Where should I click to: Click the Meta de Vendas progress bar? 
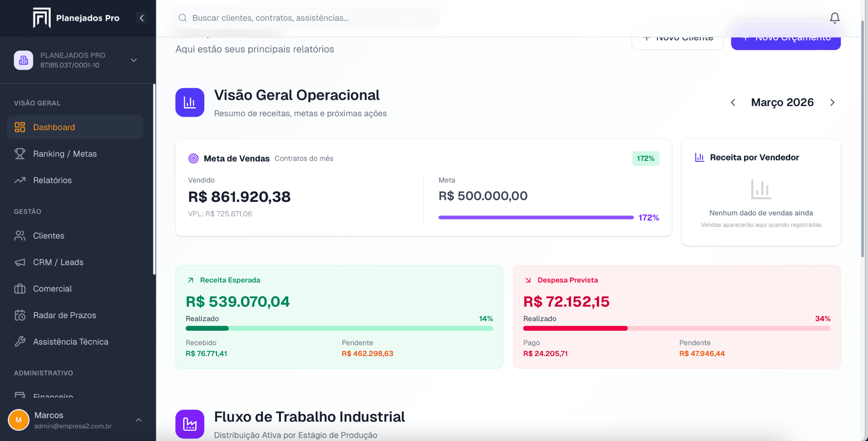(x=536, y=217)
